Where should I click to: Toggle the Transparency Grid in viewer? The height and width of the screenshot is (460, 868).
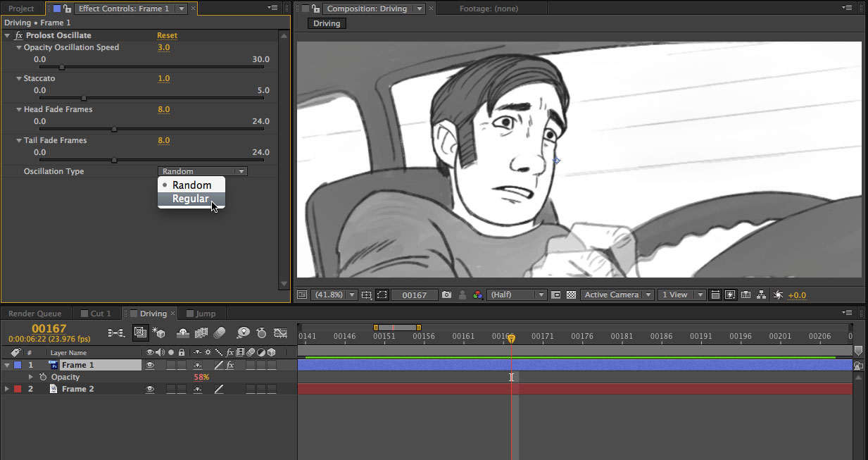click(572, 295)
